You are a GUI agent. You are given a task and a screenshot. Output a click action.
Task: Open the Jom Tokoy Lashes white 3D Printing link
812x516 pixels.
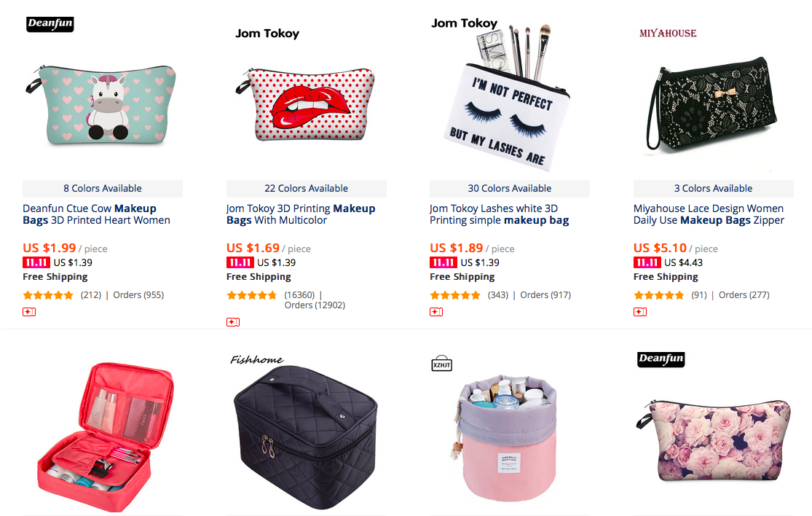point(499,214)
